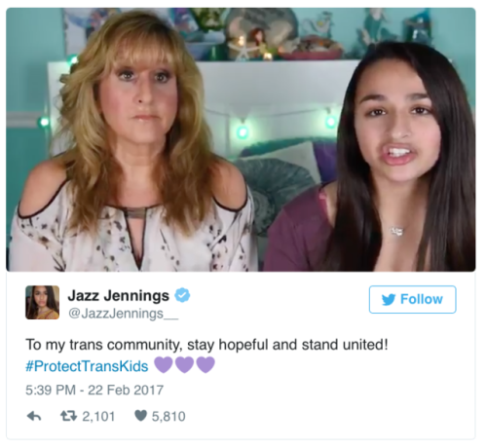Open the #ProtectTransKids hashtag

[87, 366]
